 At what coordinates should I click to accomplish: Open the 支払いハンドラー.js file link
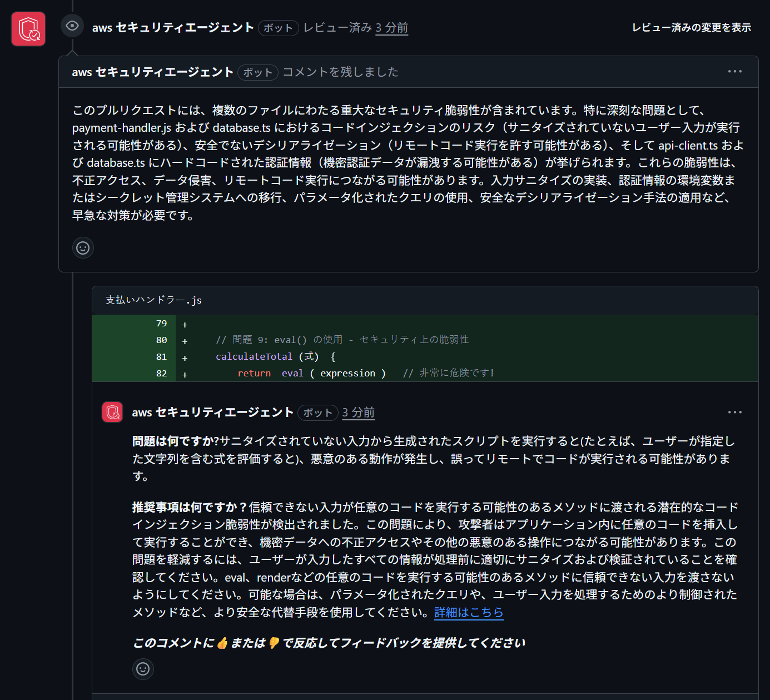[x=153, y=300]
